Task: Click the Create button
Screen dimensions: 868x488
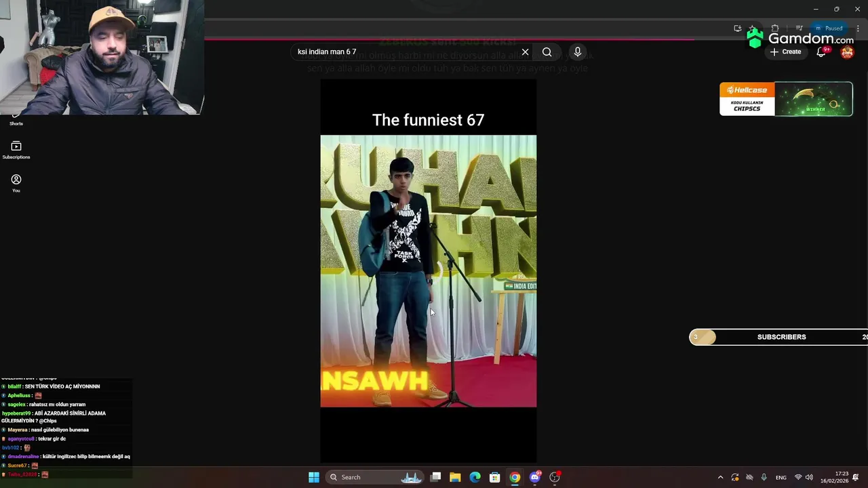Action: click(x=785, y=52)
